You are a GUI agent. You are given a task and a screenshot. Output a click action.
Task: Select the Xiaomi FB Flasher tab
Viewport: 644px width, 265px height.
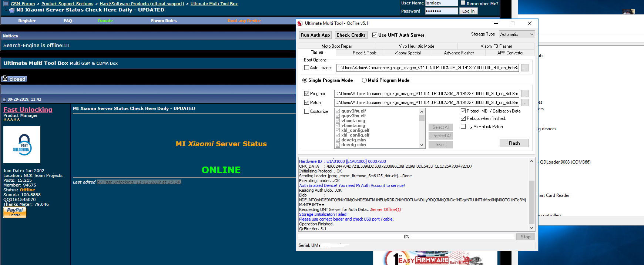(496, 46)
